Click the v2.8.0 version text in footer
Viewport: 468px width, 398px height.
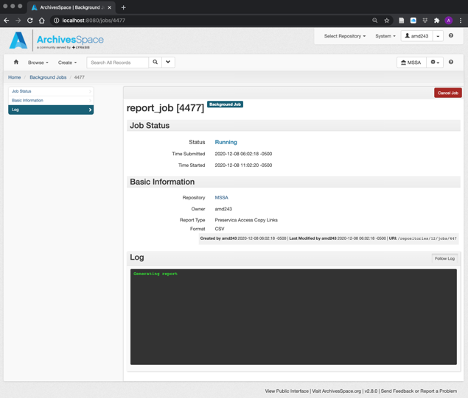coord(371,391)
